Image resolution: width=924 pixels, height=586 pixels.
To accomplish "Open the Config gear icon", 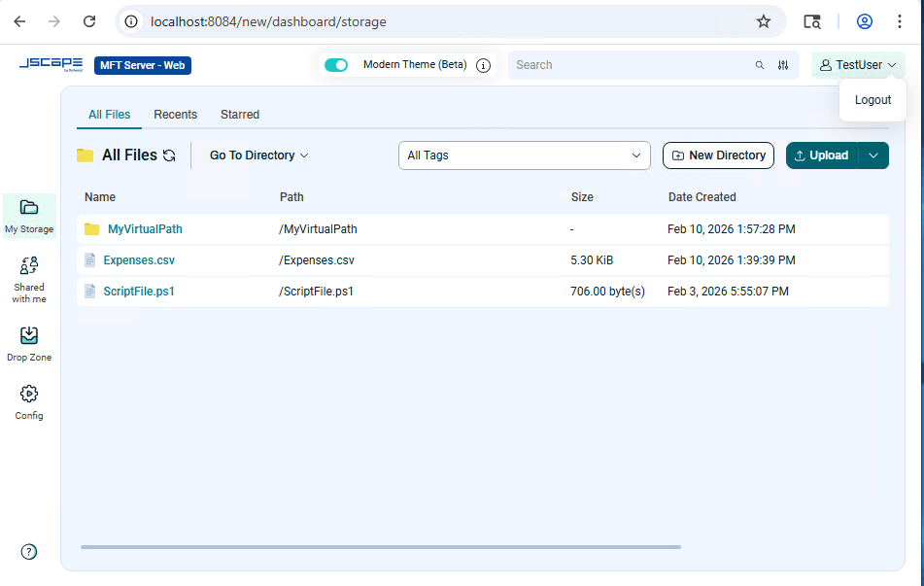I will coord(29,394).
